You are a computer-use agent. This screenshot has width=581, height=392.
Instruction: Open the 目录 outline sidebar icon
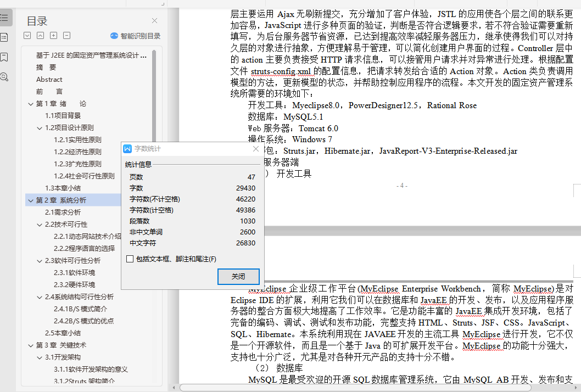(x=4, y=18)
